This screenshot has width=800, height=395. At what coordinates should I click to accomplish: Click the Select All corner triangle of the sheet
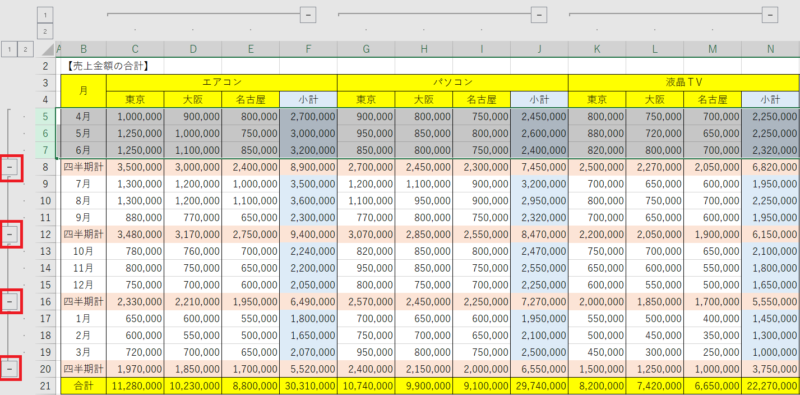tap(47, 50)
